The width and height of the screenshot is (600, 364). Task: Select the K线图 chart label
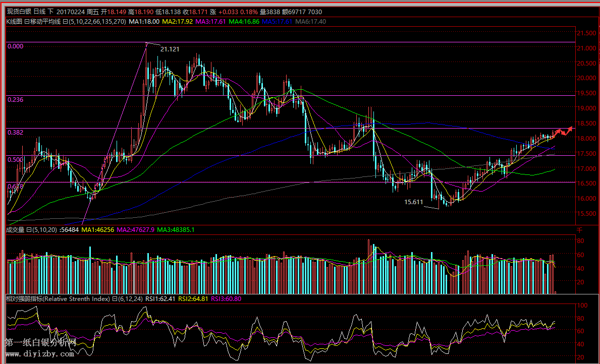(x=14, y=22)
